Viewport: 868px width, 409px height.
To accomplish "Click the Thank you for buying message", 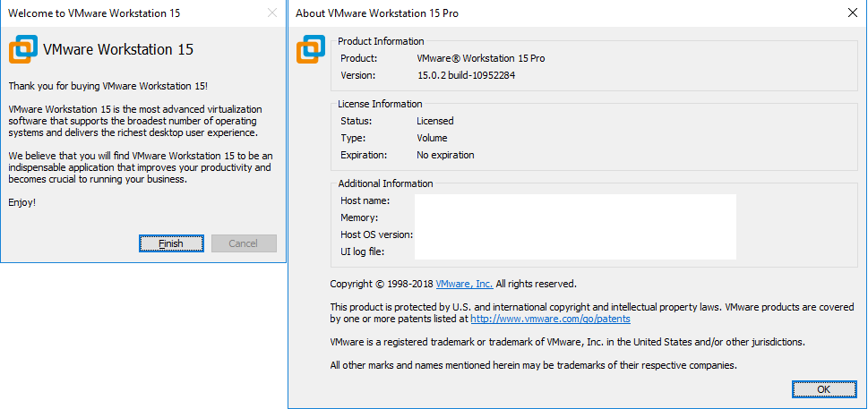I will [108, 86].
